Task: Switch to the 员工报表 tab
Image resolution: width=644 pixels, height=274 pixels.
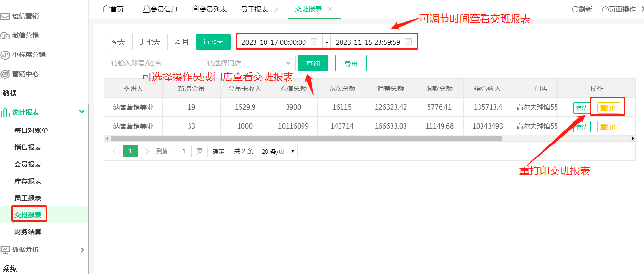Action: (254, 9)
